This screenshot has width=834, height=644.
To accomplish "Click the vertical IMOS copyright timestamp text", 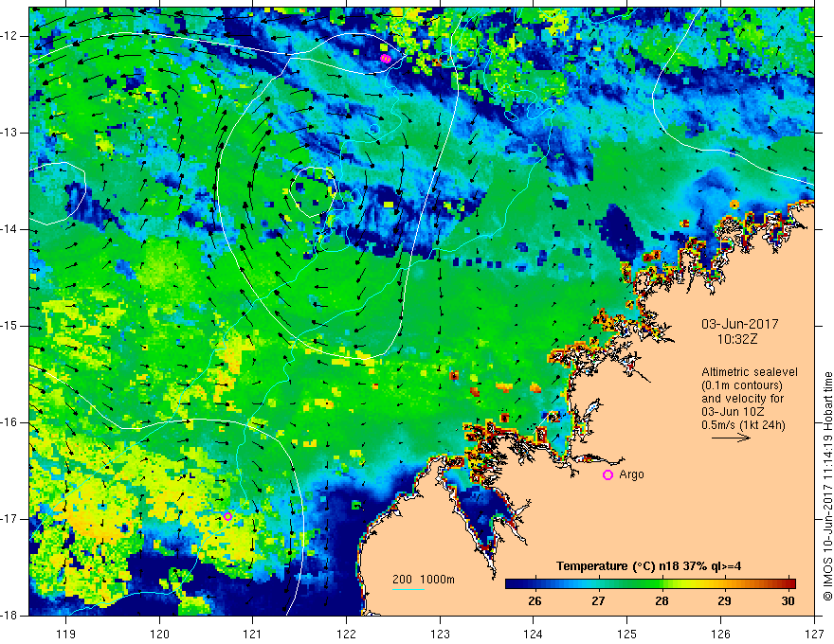I will (827, 486).
